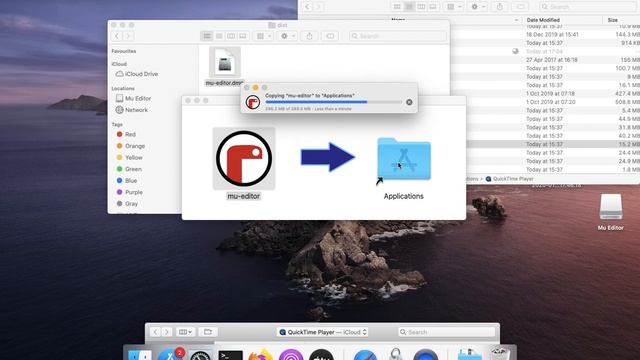Go back in the dist window

[117, 36]
